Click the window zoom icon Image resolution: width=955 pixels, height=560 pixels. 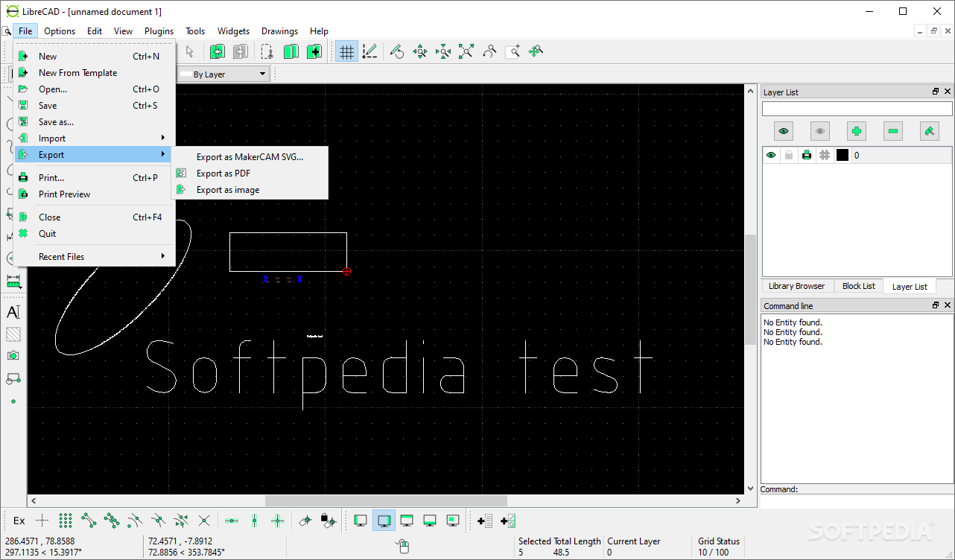tap(513, 51)
